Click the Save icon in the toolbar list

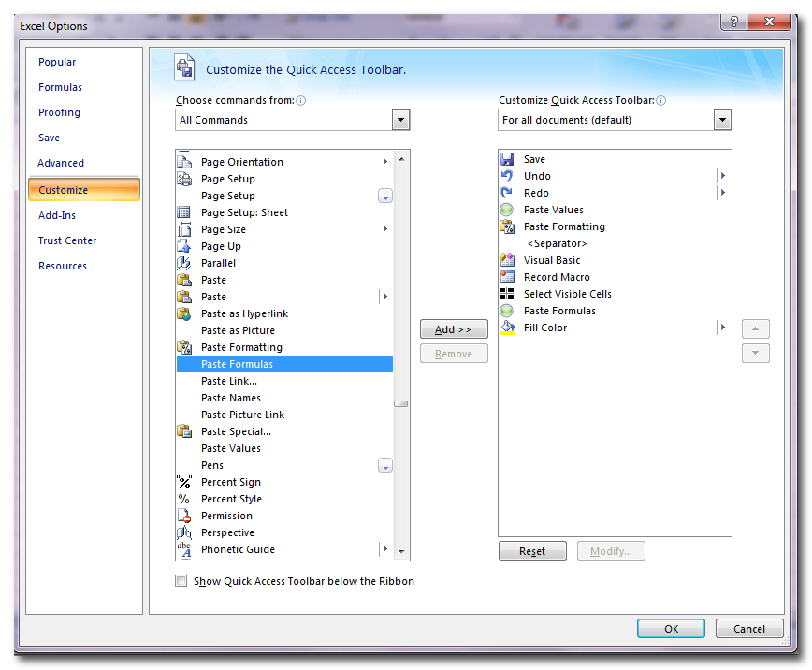pos(507,158)
